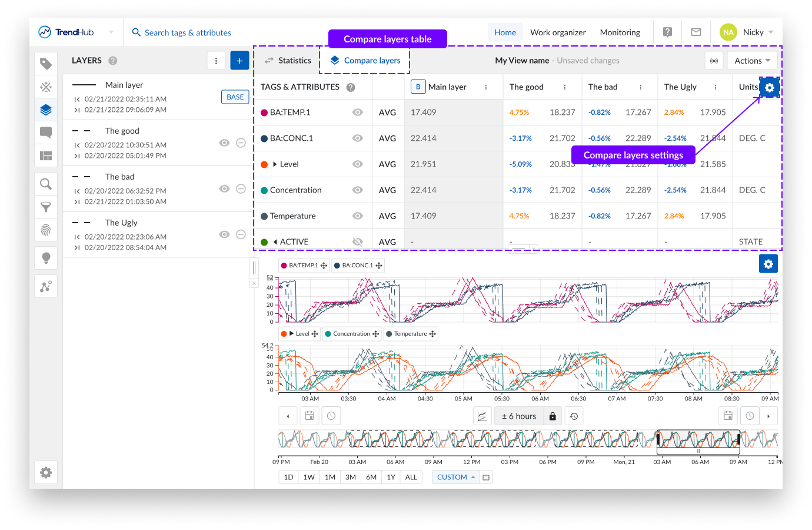Image resolution: width=812 pixels, height=530 pixels.
Task: Click the live mode broadcast icon
Action: [x=714, y=61]
